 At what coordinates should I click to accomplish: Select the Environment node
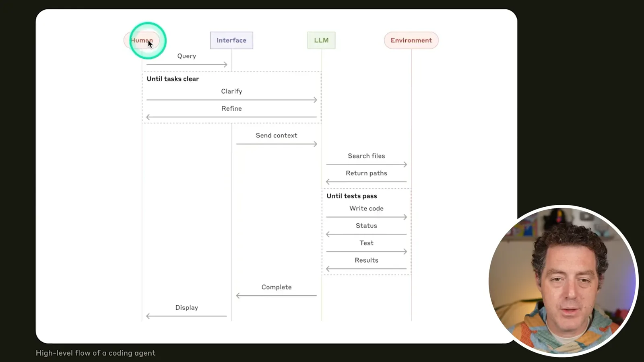(411, 40)
